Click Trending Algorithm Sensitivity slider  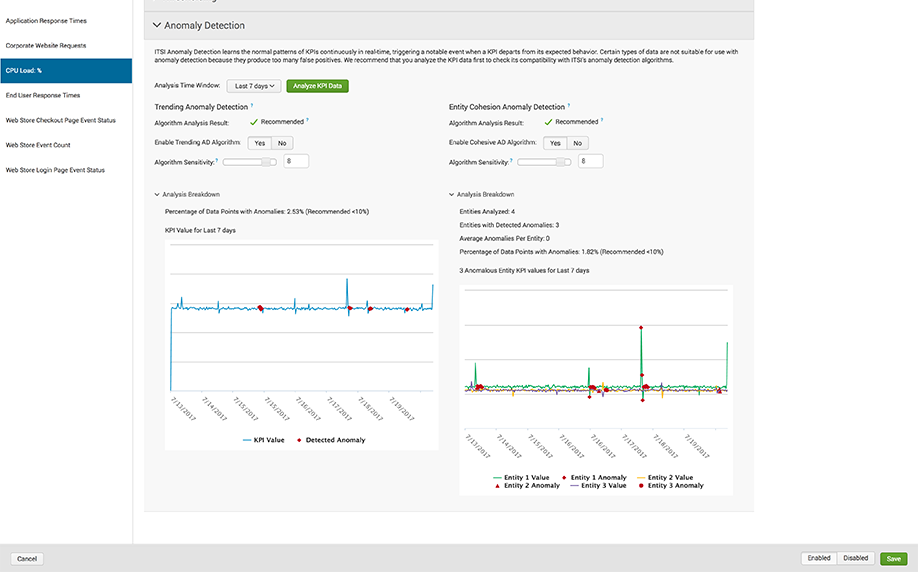[249, 162]
